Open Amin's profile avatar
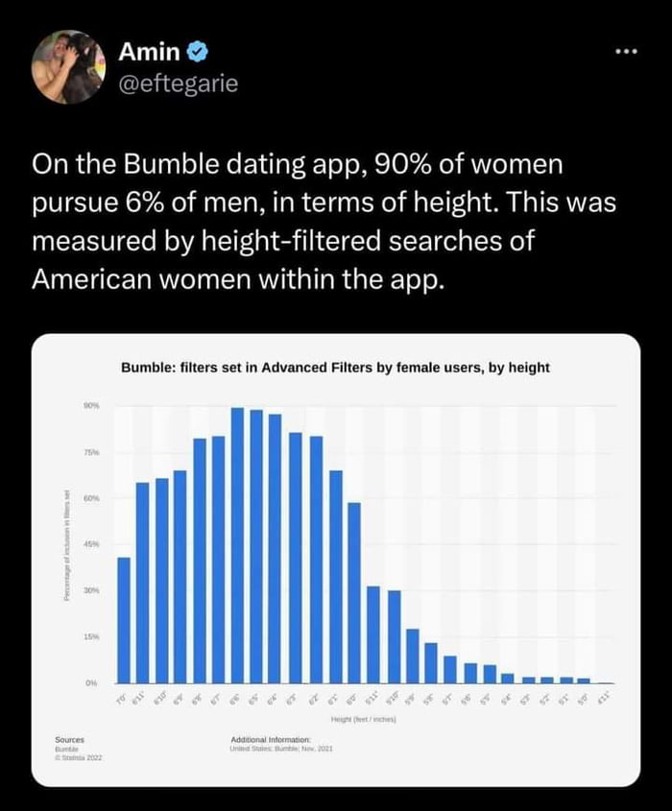Image resolution: width=672 pixels, height=811 pixels. pos(72,67)
